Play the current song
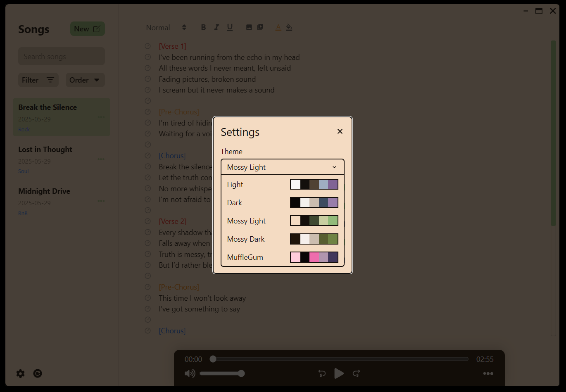566x392 pixels. pyautogui.click(x=339, y=373)
